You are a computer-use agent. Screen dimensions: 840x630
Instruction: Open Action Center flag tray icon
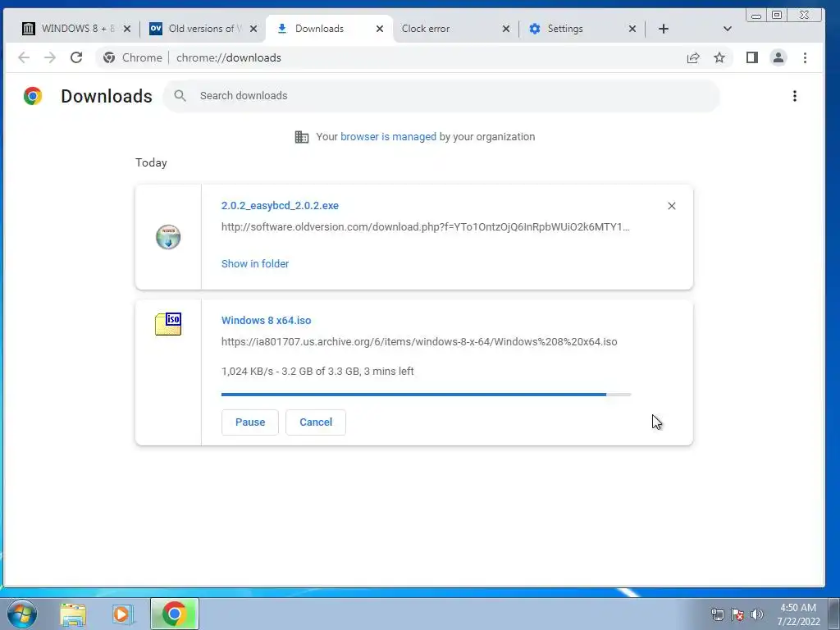click(x=737, y=614)
